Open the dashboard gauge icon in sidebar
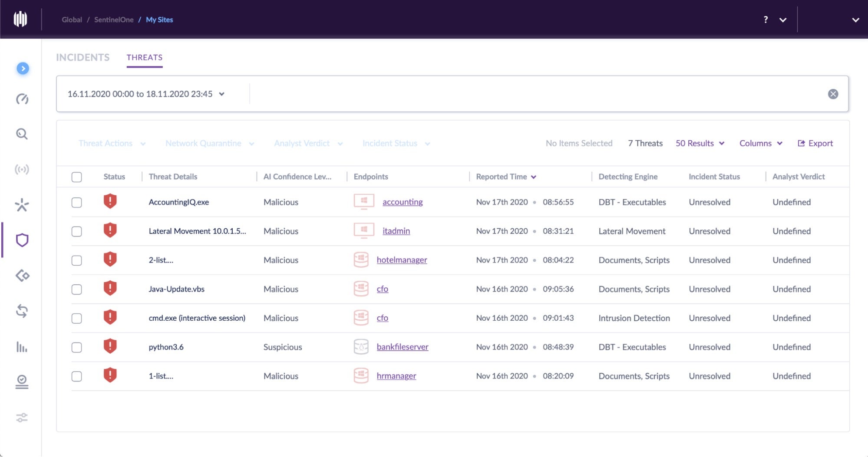Image resolution: width=868 pixels, height=457 pixels. [22, 99]
